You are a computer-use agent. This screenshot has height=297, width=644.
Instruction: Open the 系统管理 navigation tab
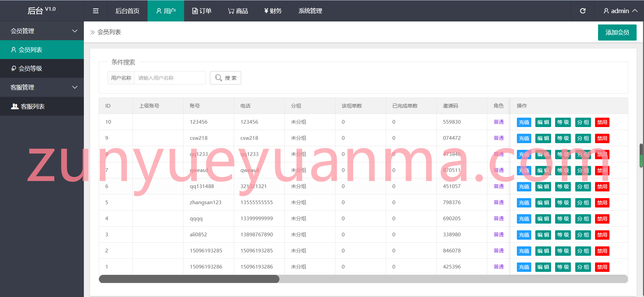(310, 11)
